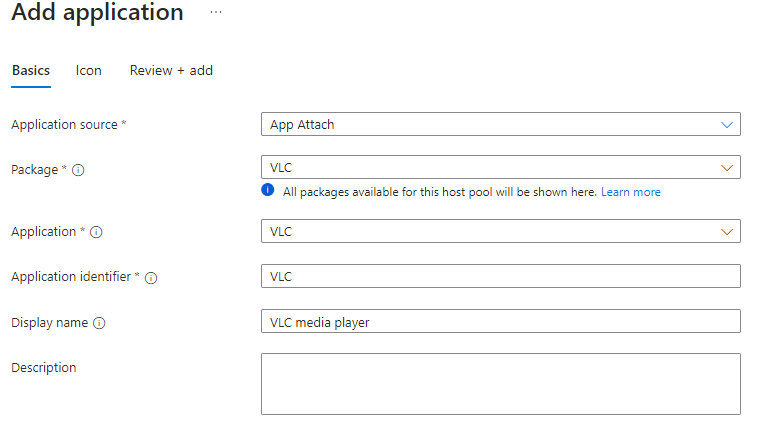Click the Application identifier text field
This screenshot has height=427, width=763.
[500, 276]
